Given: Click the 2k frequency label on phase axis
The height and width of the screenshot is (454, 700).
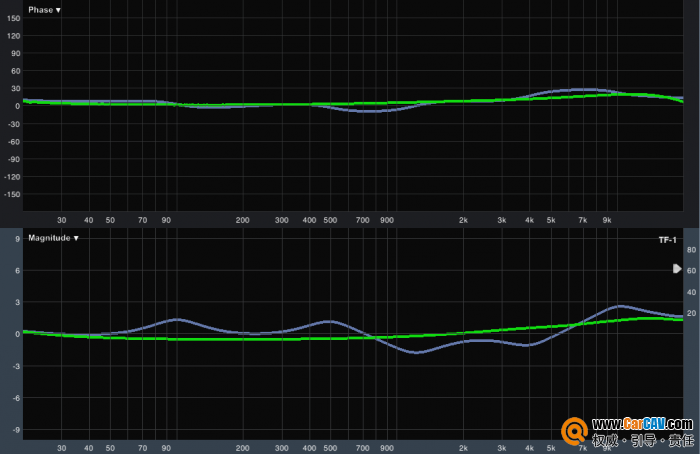Looking at the screenshot, I should [x=463, y=220].
